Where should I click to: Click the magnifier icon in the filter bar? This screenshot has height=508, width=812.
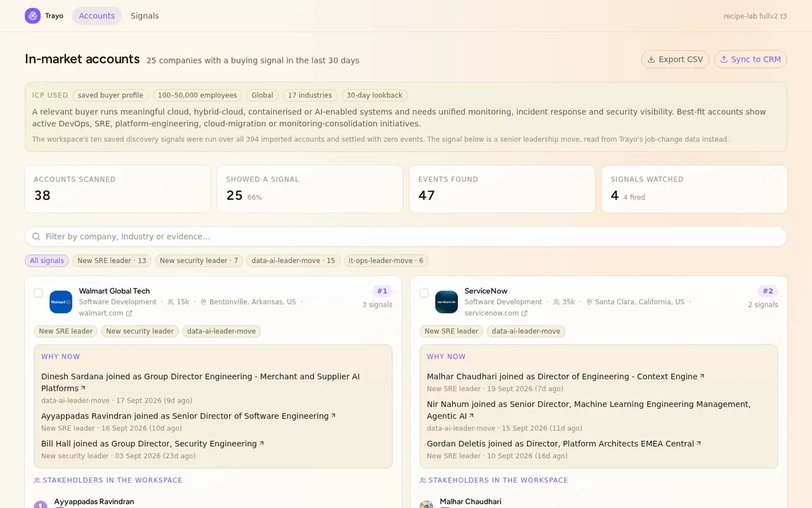point(36,236)
